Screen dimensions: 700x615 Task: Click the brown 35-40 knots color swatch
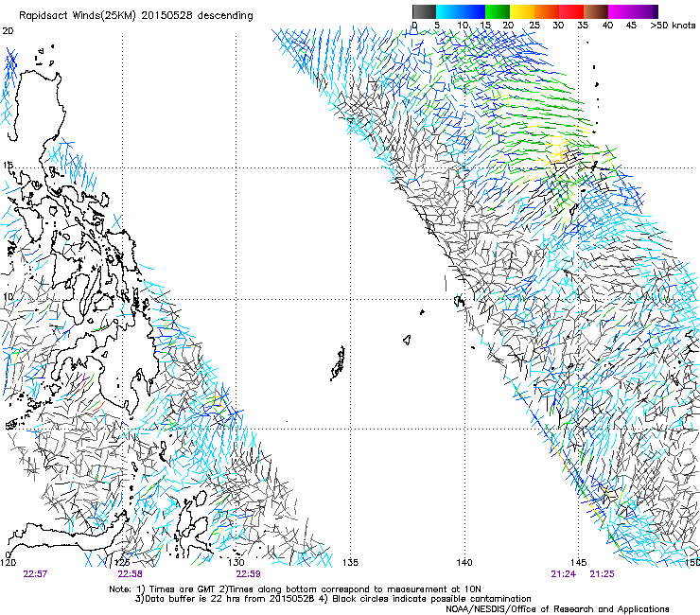(x=596, y=11)
